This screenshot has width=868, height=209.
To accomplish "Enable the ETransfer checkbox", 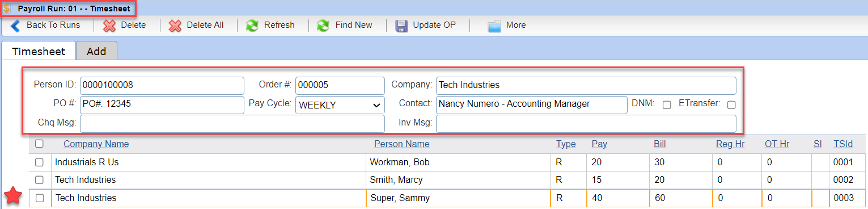I will [731, 104].
